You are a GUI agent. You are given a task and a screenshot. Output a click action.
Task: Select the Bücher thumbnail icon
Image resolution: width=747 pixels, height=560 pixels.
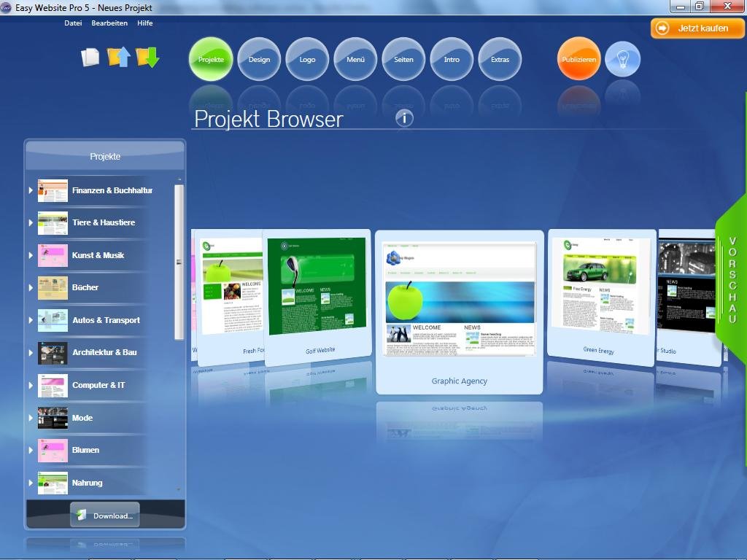click(53, 288)
